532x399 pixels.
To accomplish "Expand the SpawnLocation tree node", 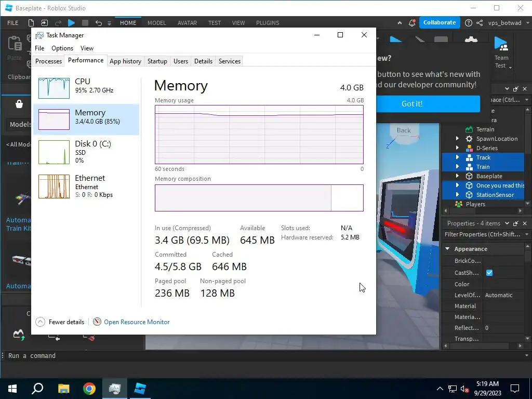I will coord(457,138).
